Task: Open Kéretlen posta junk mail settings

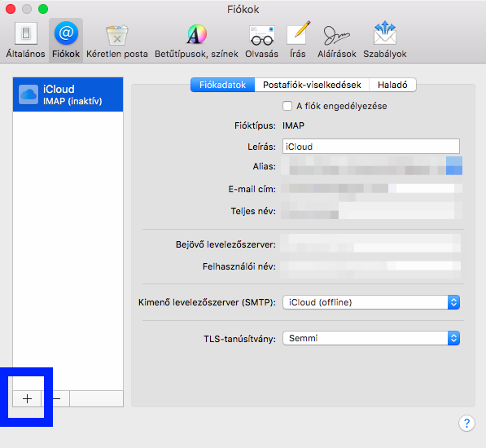Action: coord(117,40)
